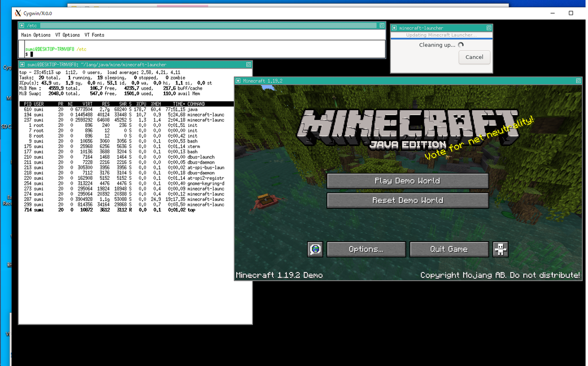Click the Cleaning up loading spinner
The image size is (588, 366).
tap(461, 45)
